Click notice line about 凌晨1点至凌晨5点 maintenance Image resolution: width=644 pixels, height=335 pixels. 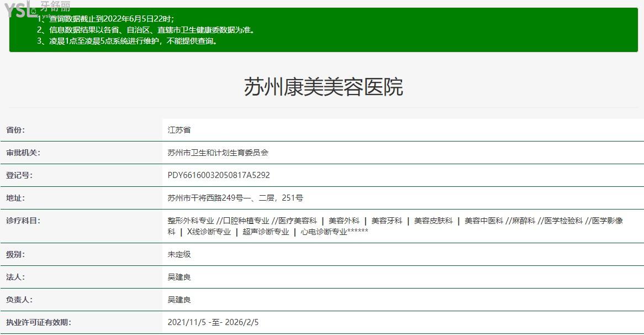click(128, 41)
